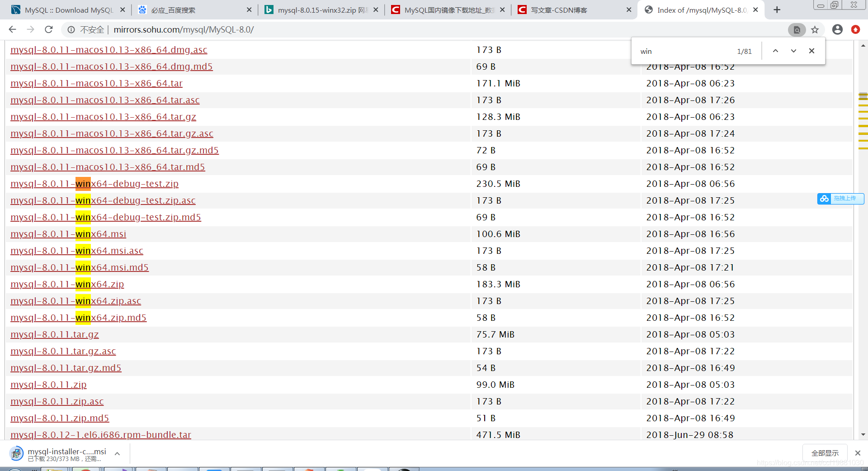Open mysql-8.0.11-macos10.13-x86_64.tar link
The image size is (868, 471).
point(97,83)
